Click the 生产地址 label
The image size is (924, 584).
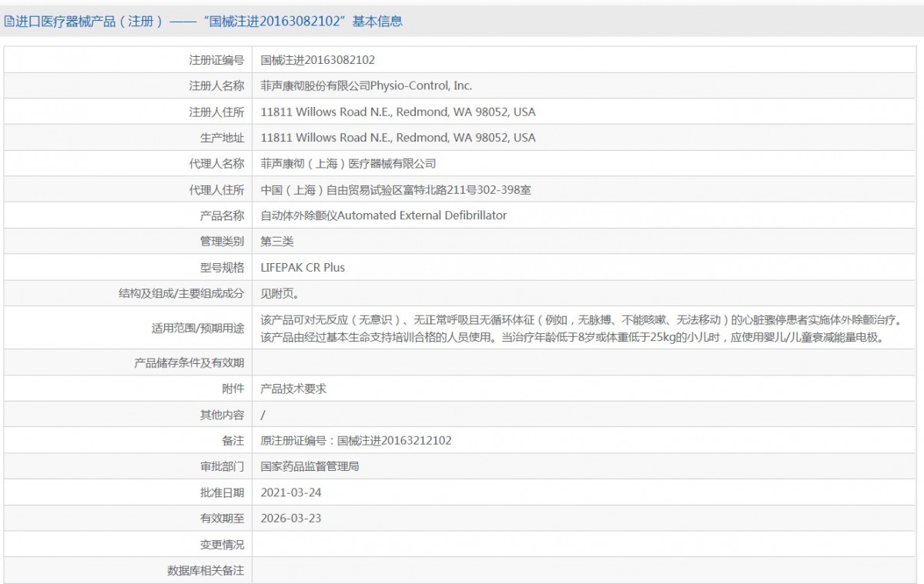(223, 138)
